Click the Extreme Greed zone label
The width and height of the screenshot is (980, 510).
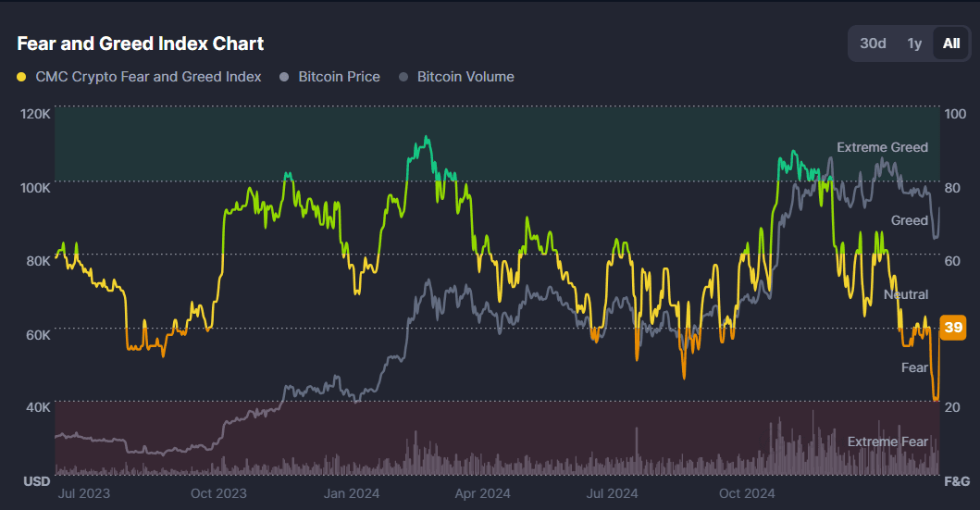point(882,147)
